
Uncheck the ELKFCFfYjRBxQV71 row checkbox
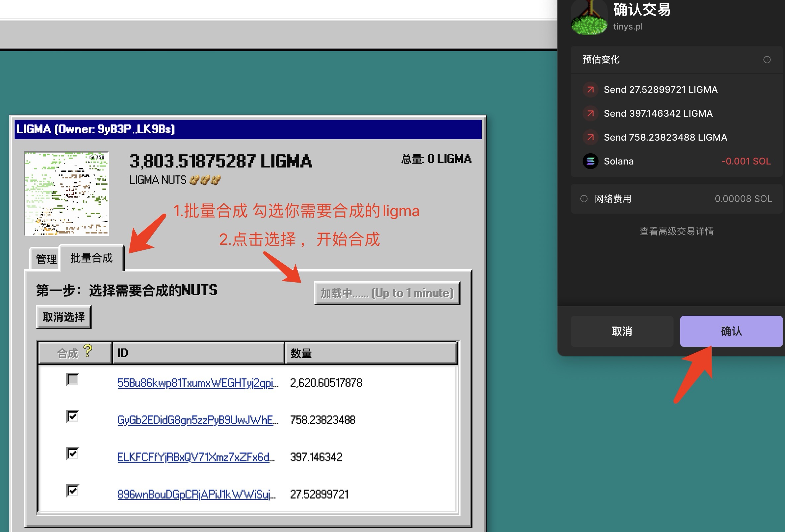(73, 454)
